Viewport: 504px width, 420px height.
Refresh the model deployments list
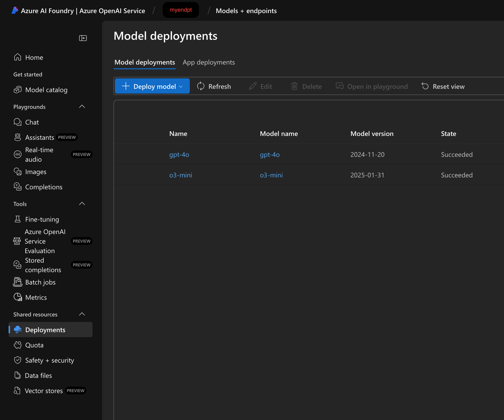214,86
